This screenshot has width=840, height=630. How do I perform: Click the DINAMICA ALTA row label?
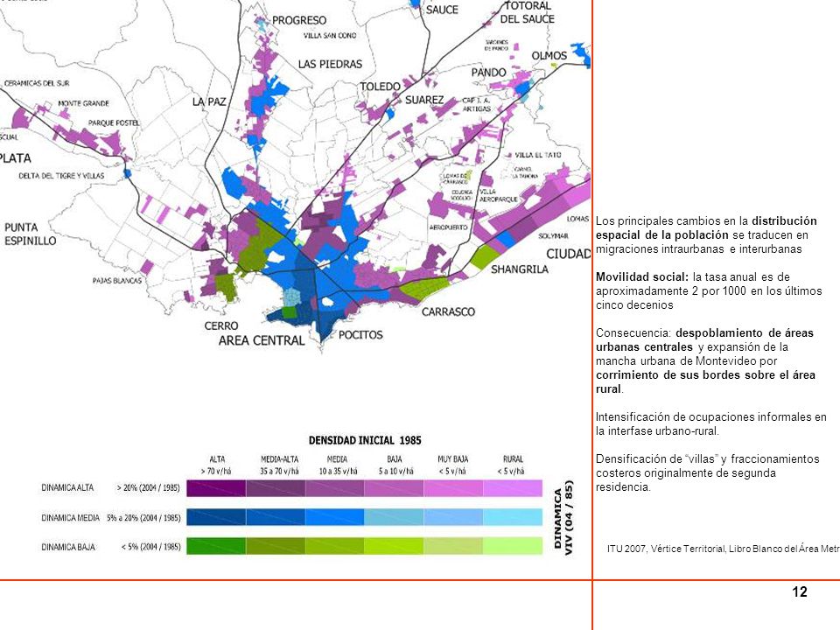click(x=67, y=488)
